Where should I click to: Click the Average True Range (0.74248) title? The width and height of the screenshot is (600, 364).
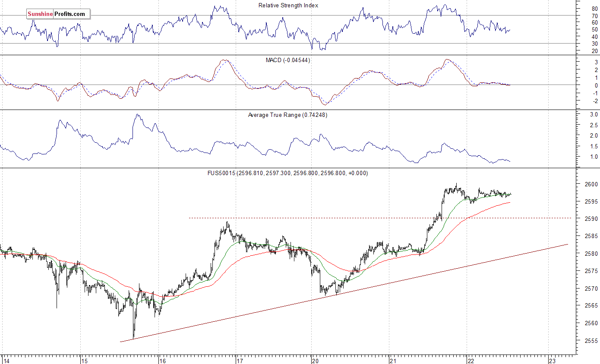[x=287, y=115]
